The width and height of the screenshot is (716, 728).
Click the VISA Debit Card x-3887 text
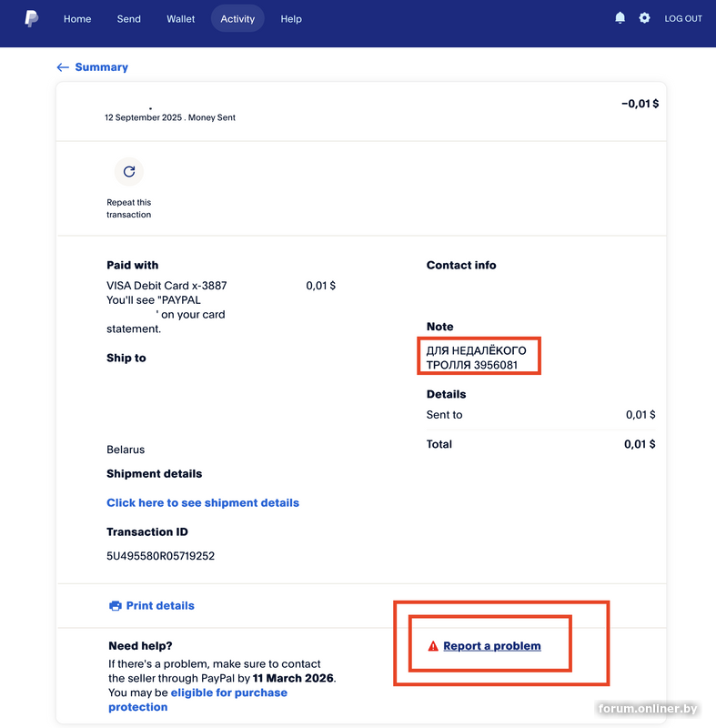click(x=166, y=286)
